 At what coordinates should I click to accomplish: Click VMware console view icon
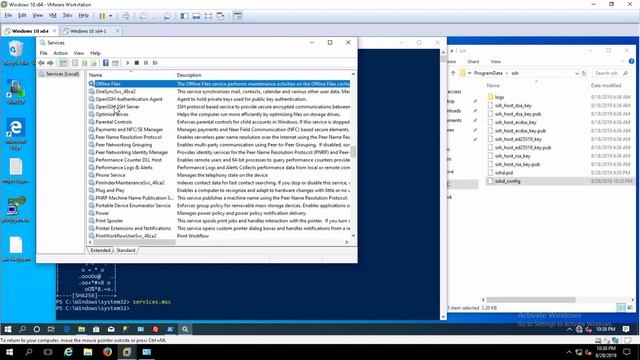coord(238,16)
